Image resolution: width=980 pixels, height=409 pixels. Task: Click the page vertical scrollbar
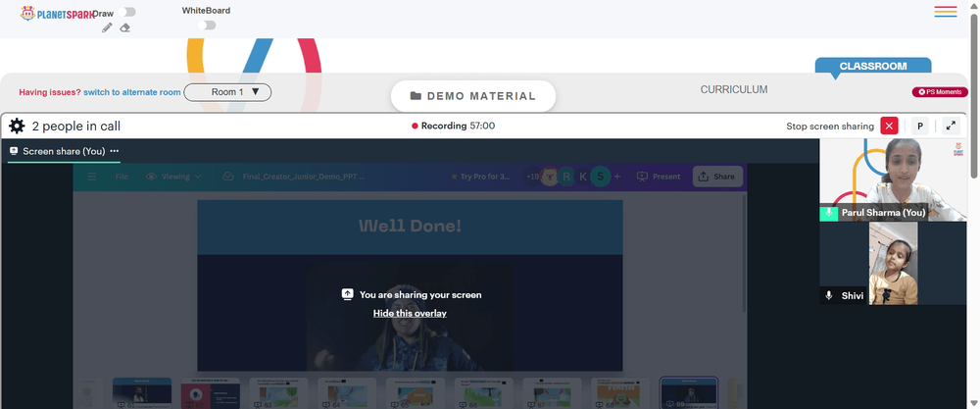point(974,94)
